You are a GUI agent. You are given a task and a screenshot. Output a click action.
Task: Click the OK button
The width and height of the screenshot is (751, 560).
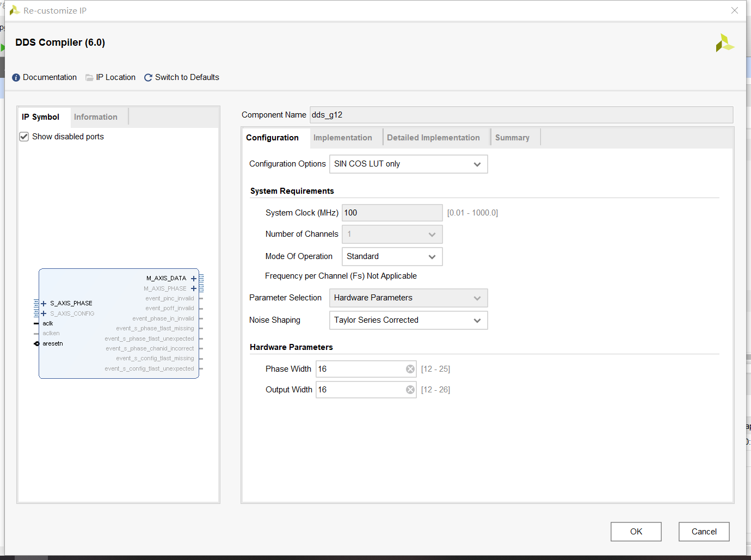636,532
